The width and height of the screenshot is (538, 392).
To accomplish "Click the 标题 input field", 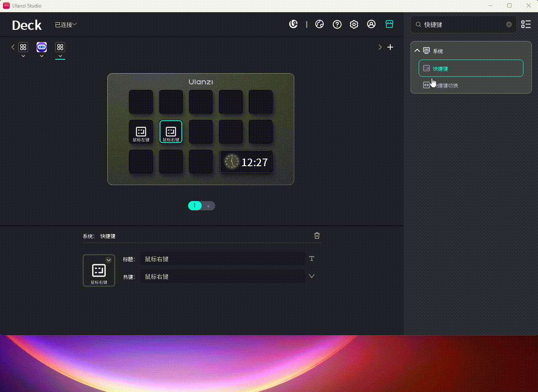I will tap(223, 259).
